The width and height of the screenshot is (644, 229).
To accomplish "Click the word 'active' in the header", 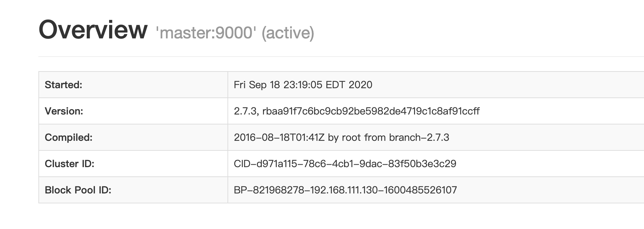I will (288, 33).
